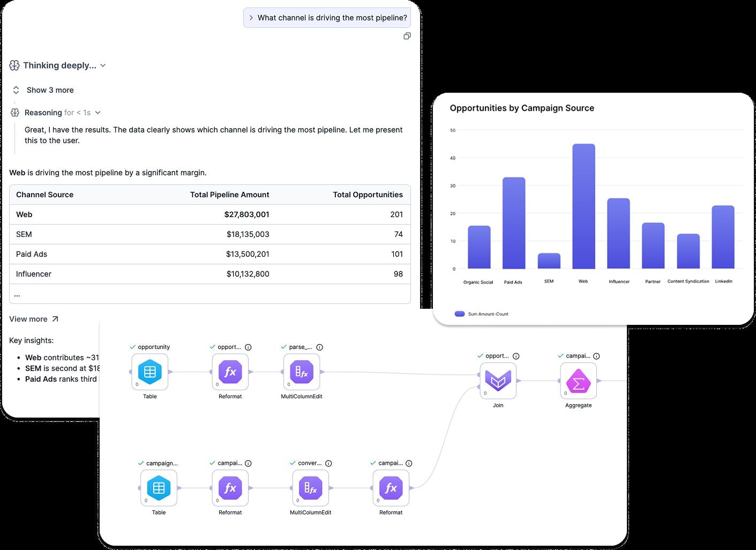Select the Web row in the table
The height and width of the screenshot is (550, 756).
(x=210, y=214)
